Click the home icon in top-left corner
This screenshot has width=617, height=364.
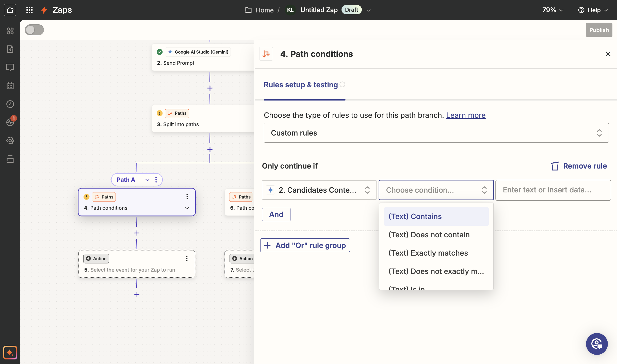point(10,10)
